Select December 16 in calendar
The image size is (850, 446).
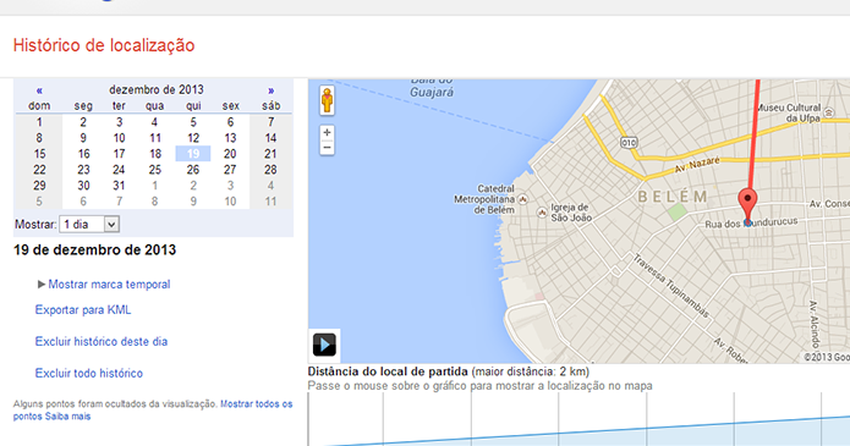tap(83, 154)
